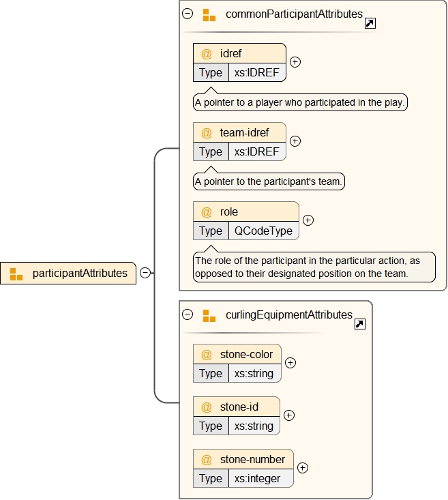
Task: Click the @ symbol of stone-color attribute
Action: (x=207, y=355)
